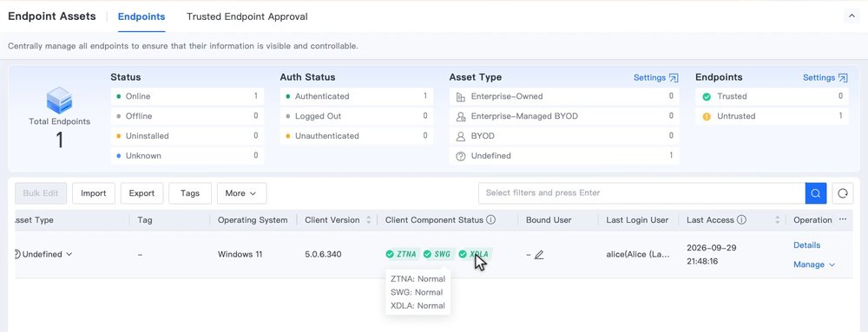Click the alice last login user cell
Screen dimensions: 868x332
[638, 255]
